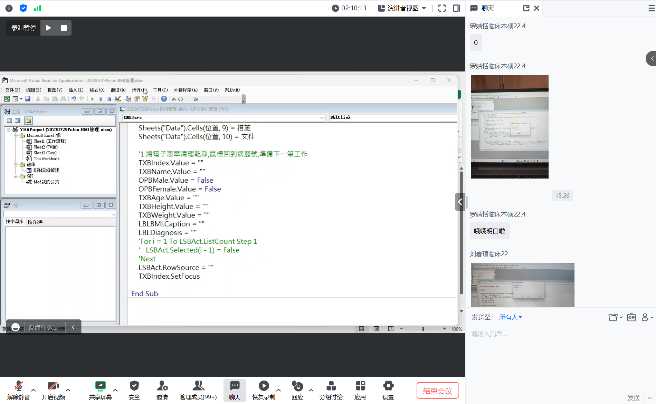
Task: Mute the microphone in the meeting toolbar
Action: 17,386
